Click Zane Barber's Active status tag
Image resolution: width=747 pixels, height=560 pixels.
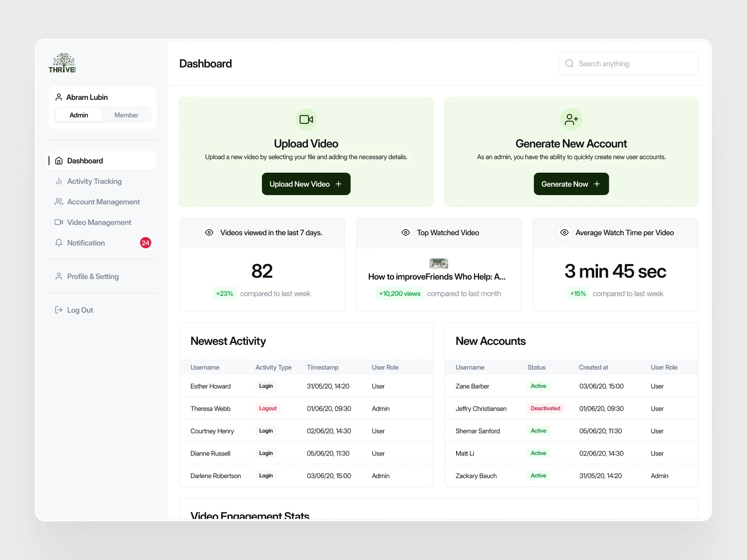pyautogui.click(x=538, y=386)
